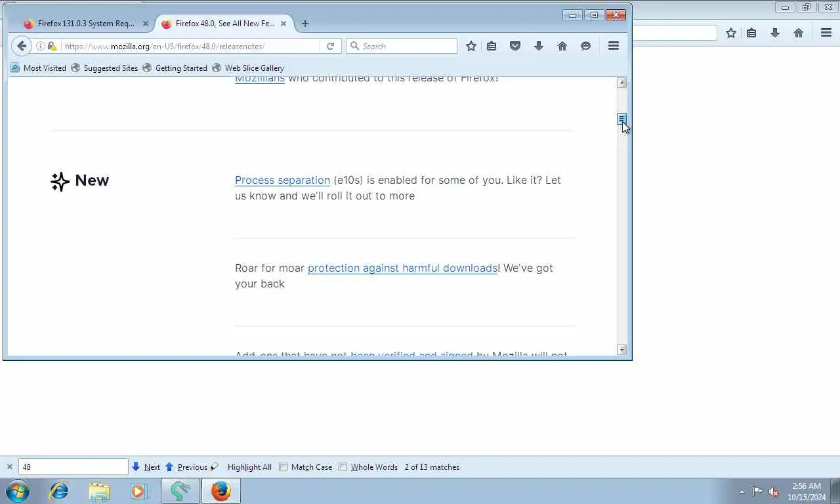Click the Firefox taskbar button
840x504 pixels.
click(221, 491)
